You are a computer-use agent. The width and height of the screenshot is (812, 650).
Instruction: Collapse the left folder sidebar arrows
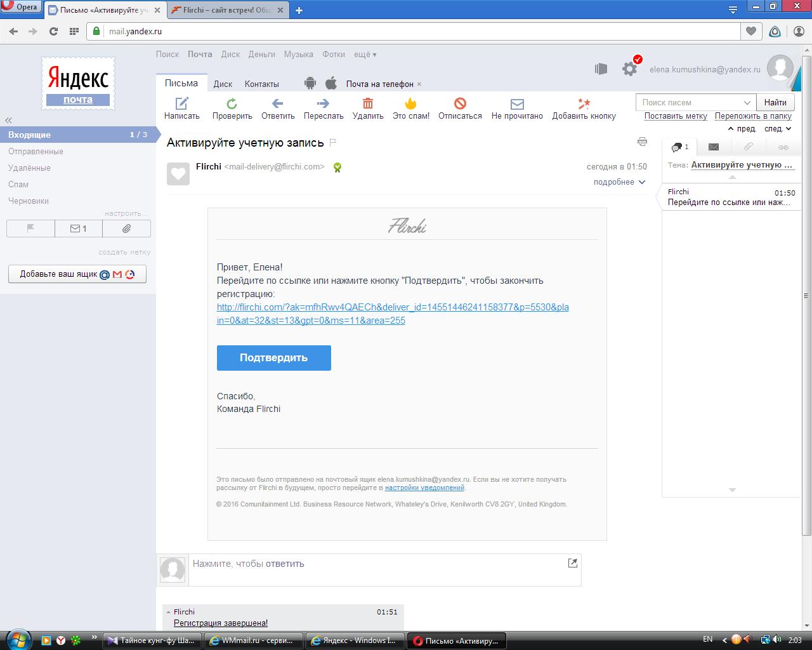click(x=8, y=121)
